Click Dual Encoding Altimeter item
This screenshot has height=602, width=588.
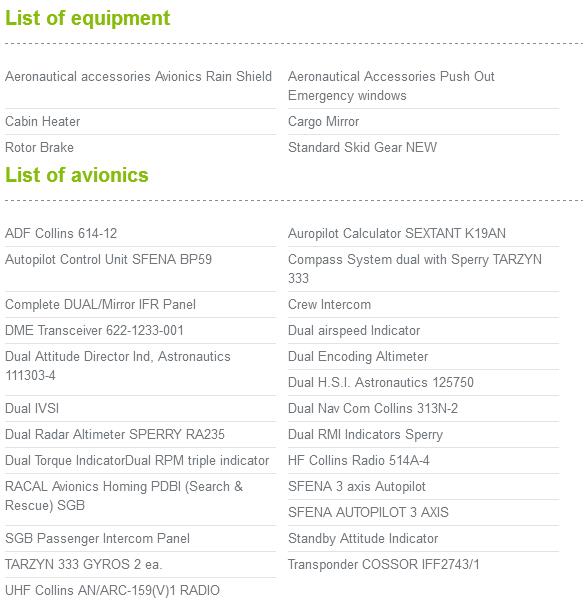coord(358,357)
